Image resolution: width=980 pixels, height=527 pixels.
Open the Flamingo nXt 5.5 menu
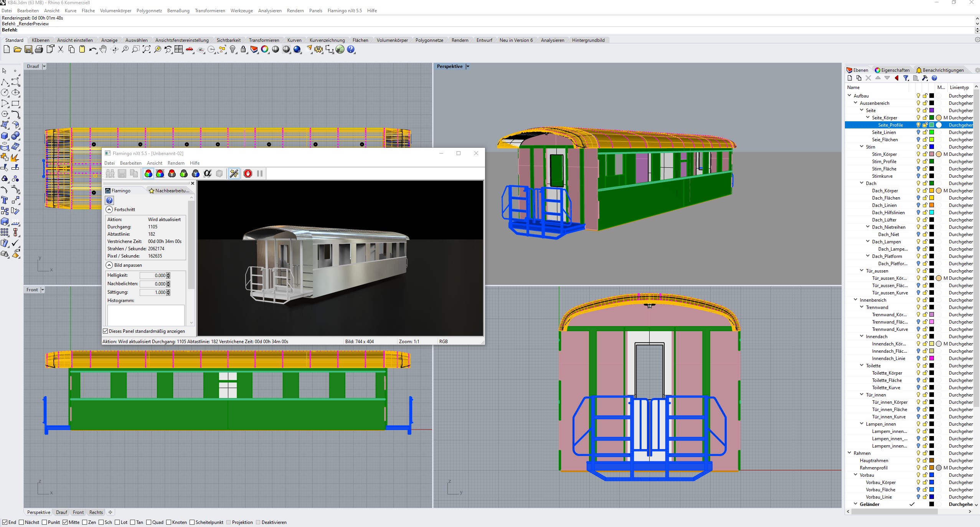344,11
